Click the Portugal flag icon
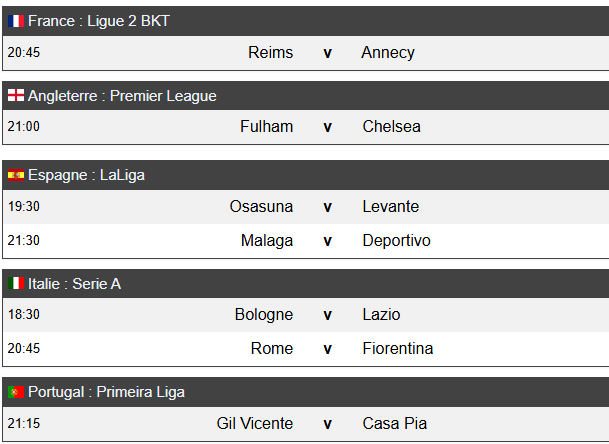 tap(16, 392)
